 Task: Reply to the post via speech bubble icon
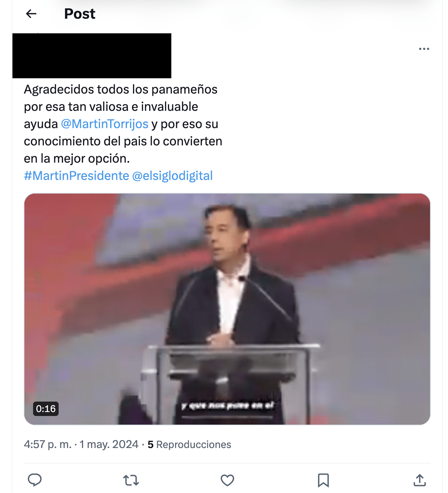click(35, 480)
